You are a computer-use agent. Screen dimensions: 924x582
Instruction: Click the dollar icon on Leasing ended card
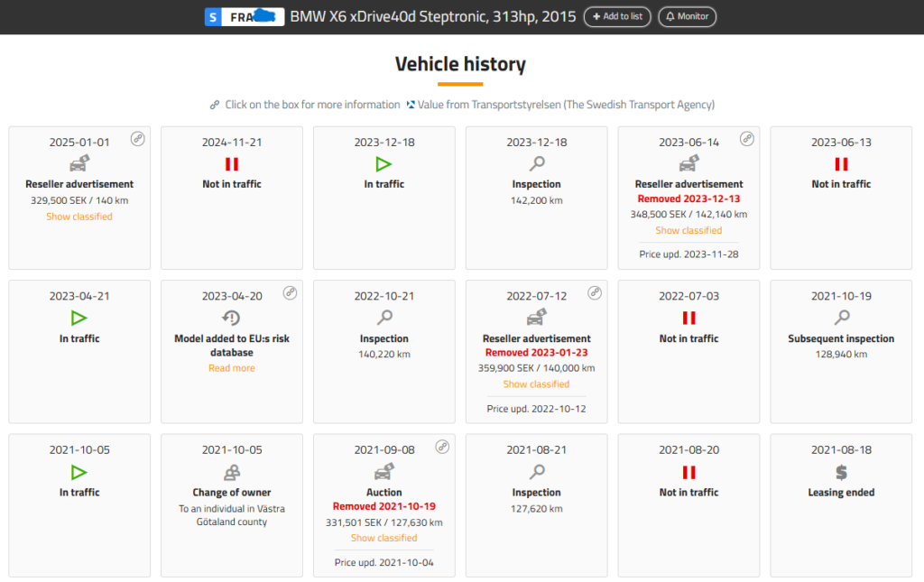click(x=841, y=472)
